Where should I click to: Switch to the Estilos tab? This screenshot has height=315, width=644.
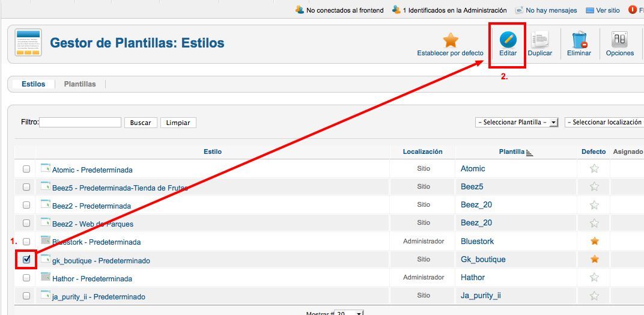33,84
